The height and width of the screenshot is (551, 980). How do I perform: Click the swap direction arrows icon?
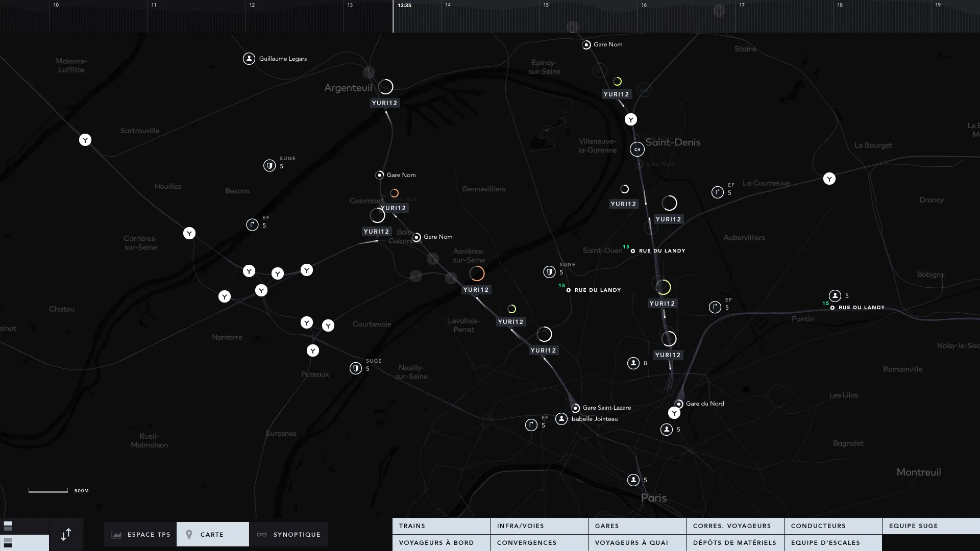click(66, 534)
